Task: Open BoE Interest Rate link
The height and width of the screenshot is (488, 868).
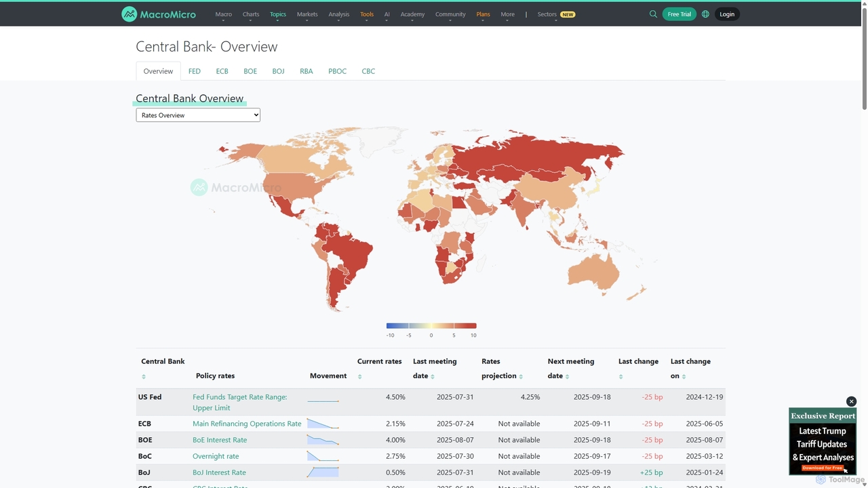Action: click(x=220, y=440)
